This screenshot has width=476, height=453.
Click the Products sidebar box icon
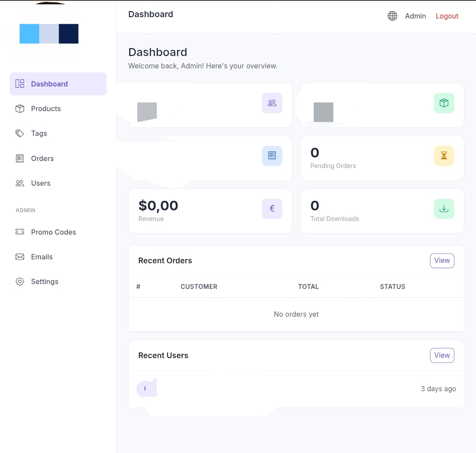click(20, 109)
